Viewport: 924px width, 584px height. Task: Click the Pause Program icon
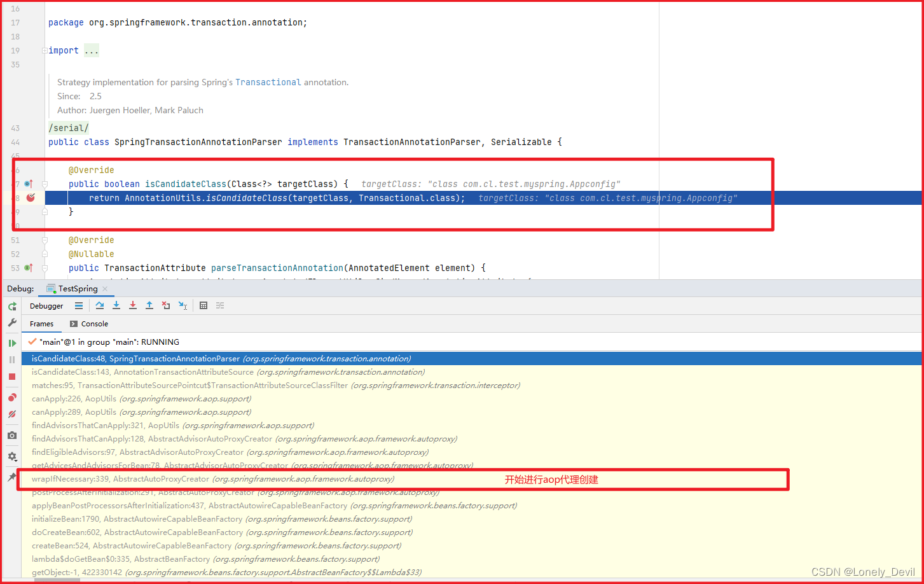coord(12,360)
